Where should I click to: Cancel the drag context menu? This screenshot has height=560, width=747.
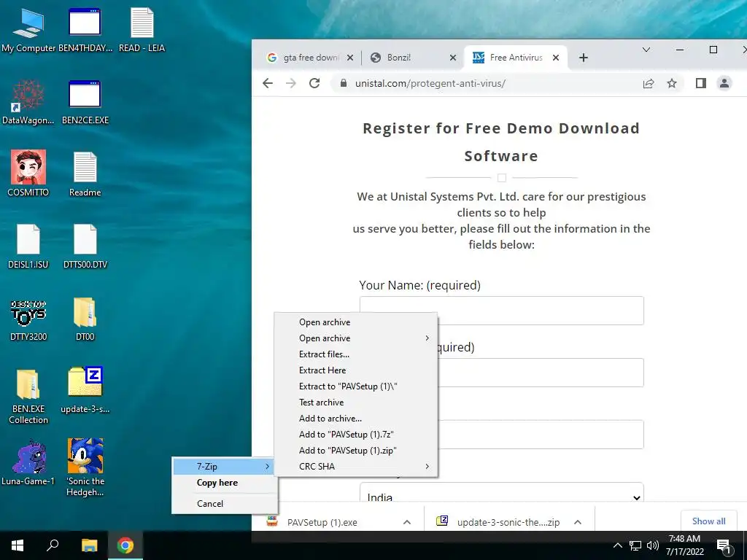pyautogui.click(x=225, y=504)
